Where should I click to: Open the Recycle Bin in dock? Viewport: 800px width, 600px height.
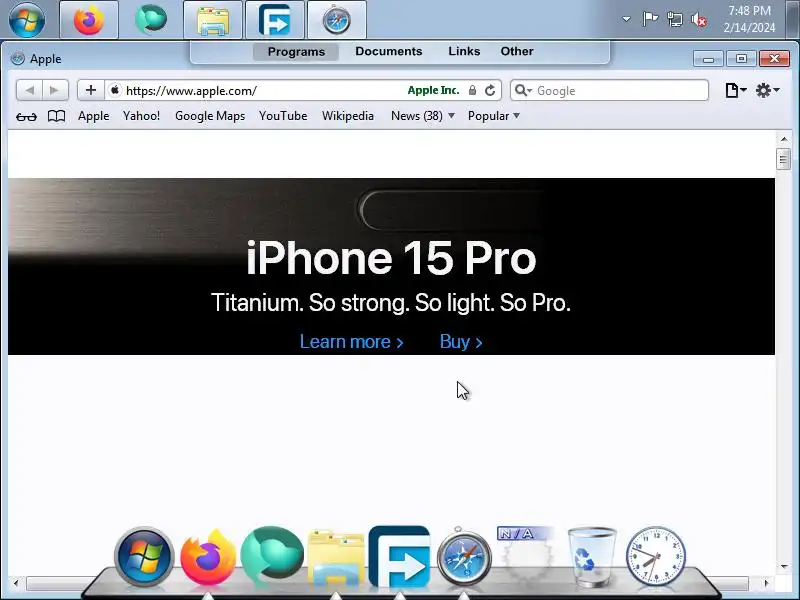pyautogui.click(x=592, y=557)
